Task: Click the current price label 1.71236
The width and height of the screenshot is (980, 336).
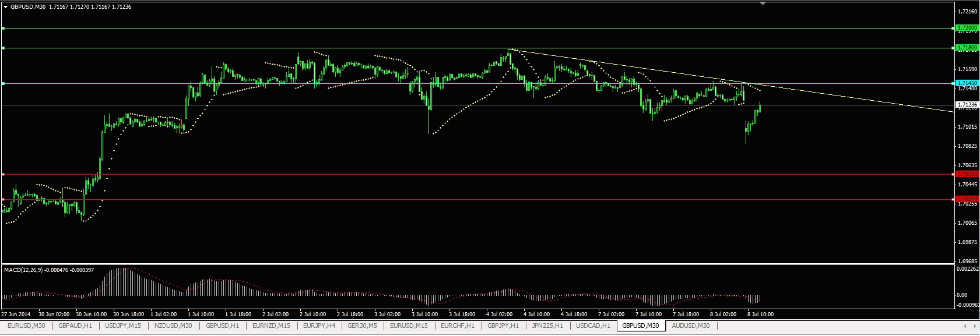Action: click(967, 105)
